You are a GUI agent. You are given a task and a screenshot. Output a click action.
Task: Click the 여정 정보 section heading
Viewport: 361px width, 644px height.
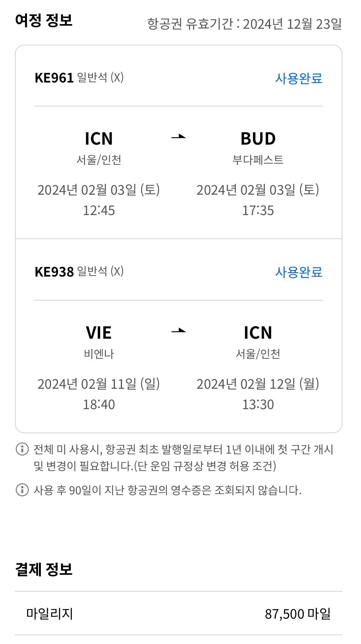[x=44, y=20]
